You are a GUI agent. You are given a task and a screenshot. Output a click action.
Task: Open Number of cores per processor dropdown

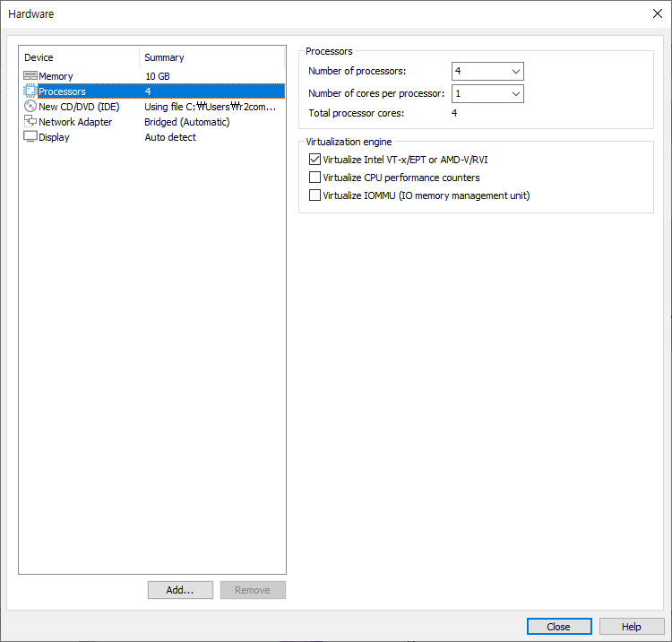(x=487, y=93)
